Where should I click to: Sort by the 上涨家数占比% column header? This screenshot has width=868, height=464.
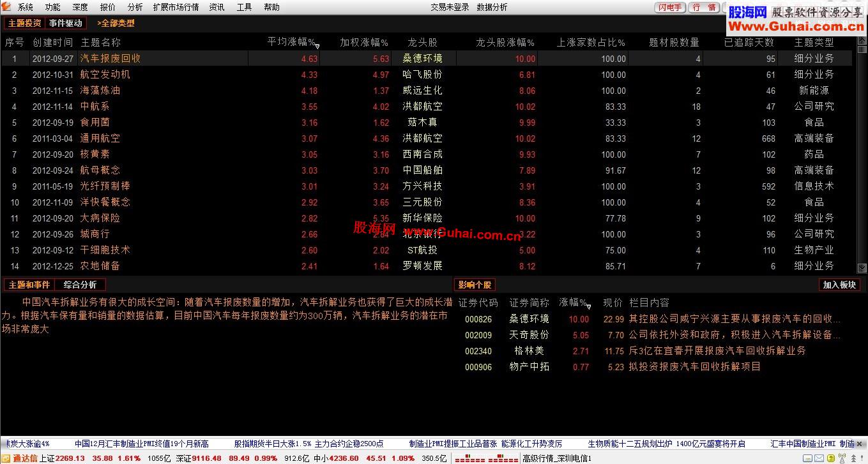click(591, 42)
